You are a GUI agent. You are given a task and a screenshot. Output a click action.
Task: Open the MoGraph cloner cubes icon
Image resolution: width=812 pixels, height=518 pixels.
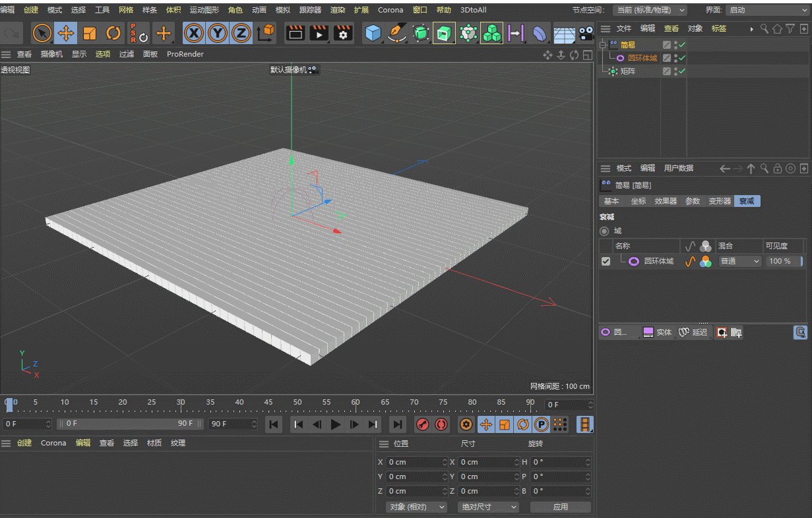coord(491,33)
